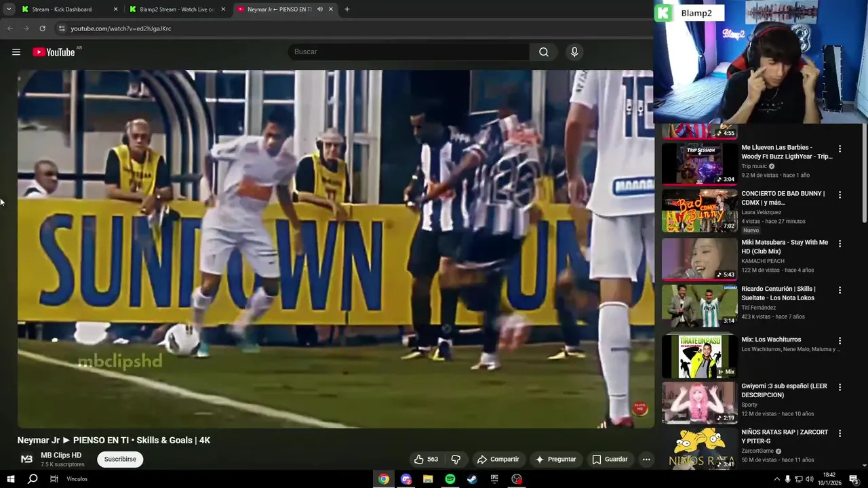Switch to Blamp2 Stream tab
Viewport: 868px width, 488px height.
(176, 9)
